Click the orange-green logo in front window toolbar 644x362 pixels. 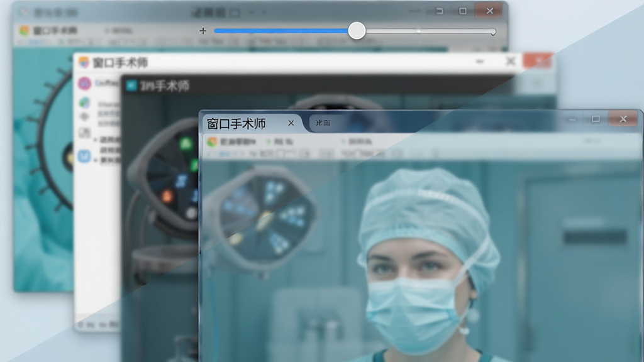212,142
